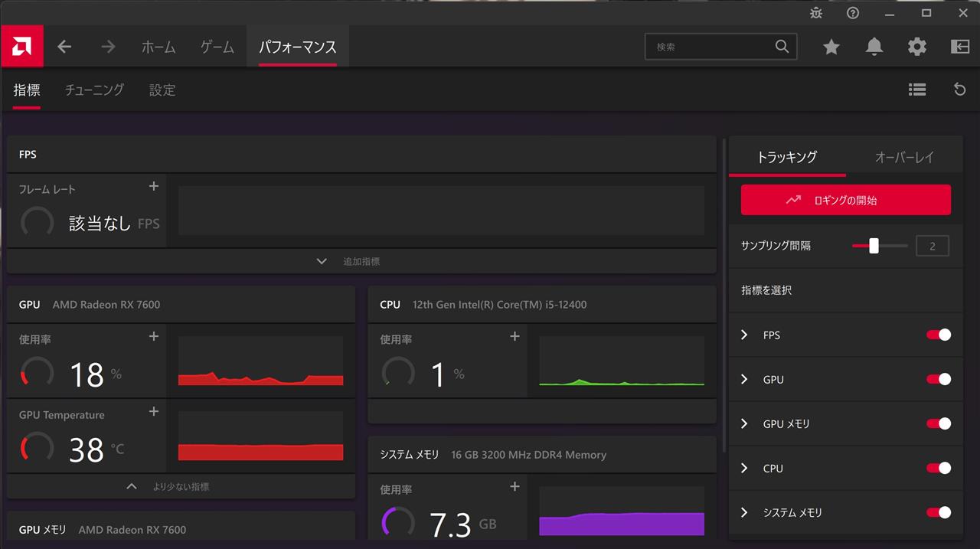Go back with the left arrow

click(x=64, y=47)
